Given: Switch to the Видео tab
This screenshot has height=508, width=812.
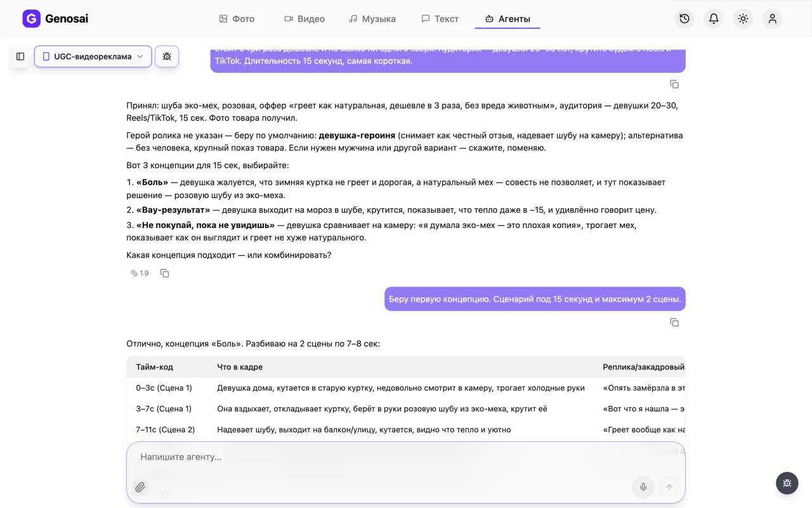Looking at the screenshot, I should click(x=304, y=19).
